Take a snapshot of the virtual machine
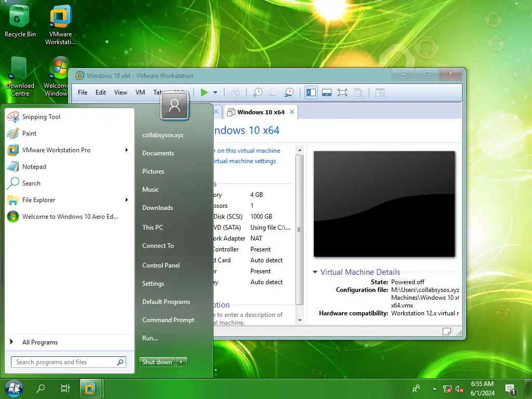 [x=258, y=92]
